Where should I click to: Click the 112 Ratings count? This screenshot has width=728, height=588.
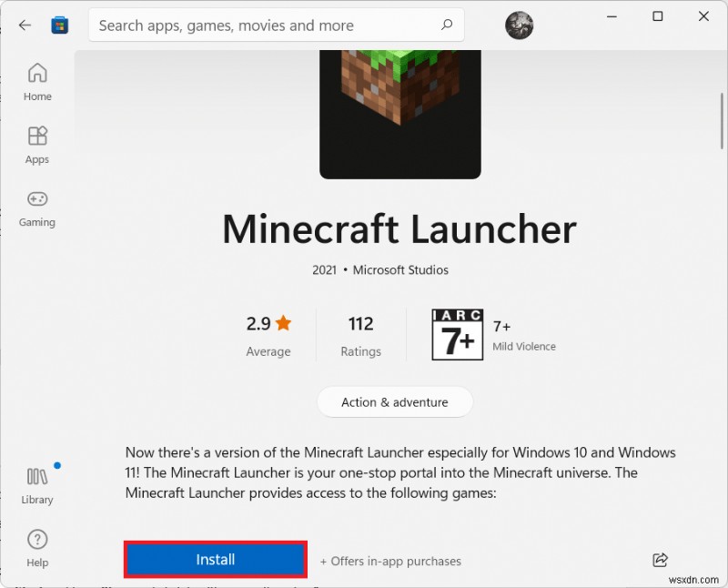pos(360,334)
